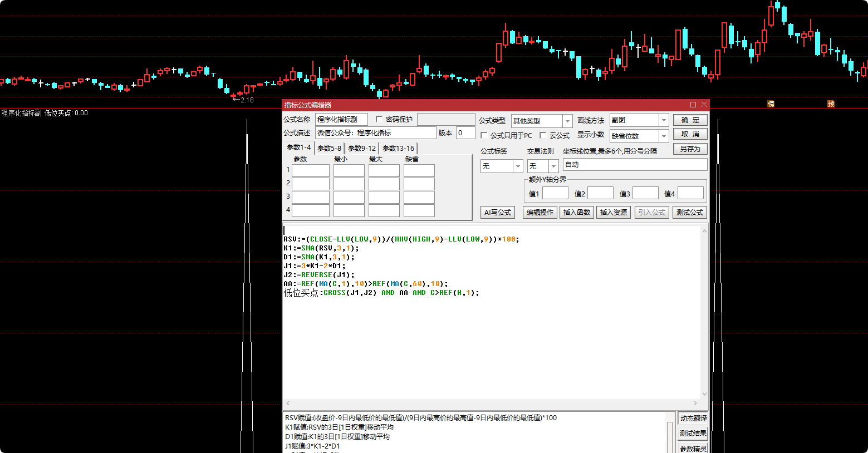Focus the 公式名称 input field
Viewport: 868px width, 453px height.
click(341, 120)
